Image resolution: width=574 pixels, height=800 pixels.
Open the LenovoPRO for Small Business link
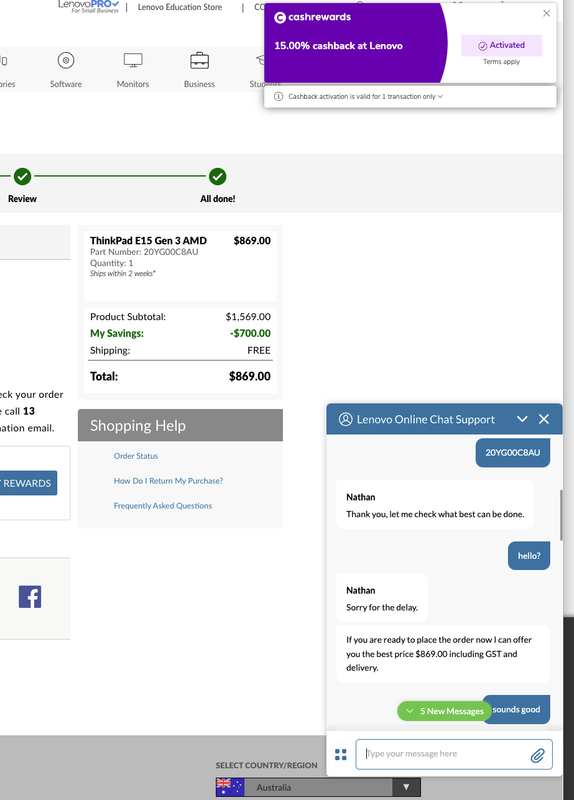click(88, 6)
